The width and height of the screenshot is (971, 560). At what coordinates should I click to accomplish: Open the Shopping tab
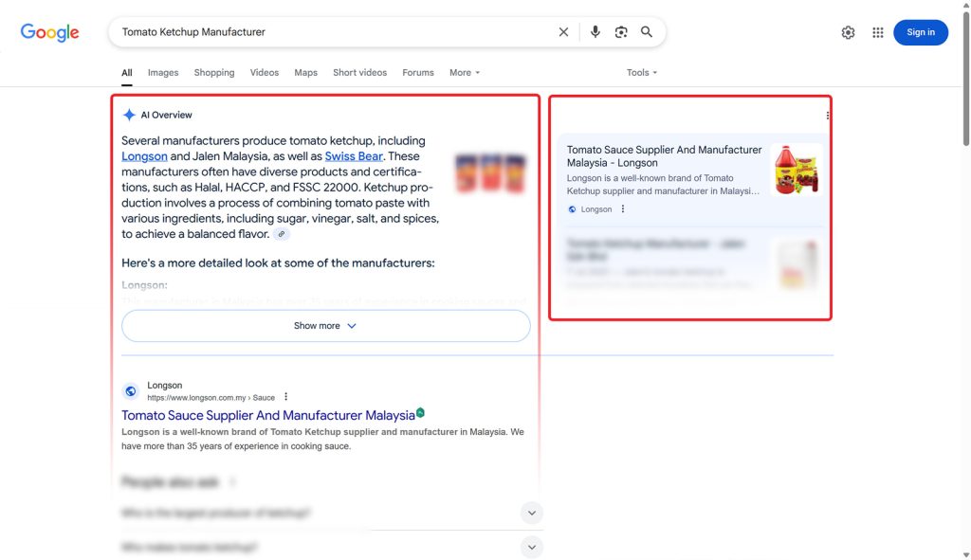point(214,72)
